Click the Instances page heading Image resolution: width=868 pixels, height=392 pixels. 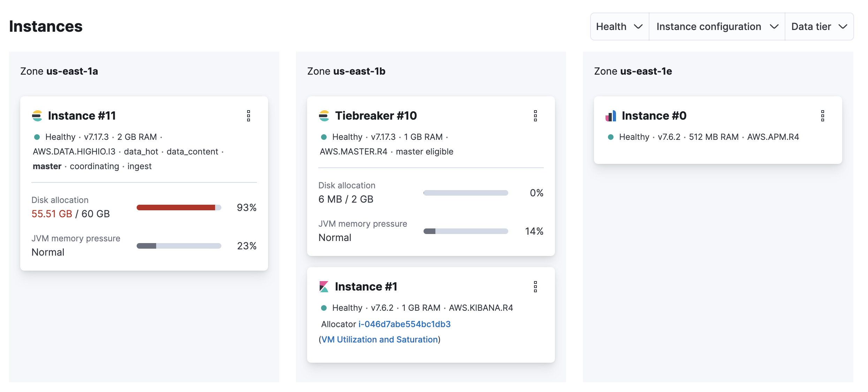pos(46,26)
